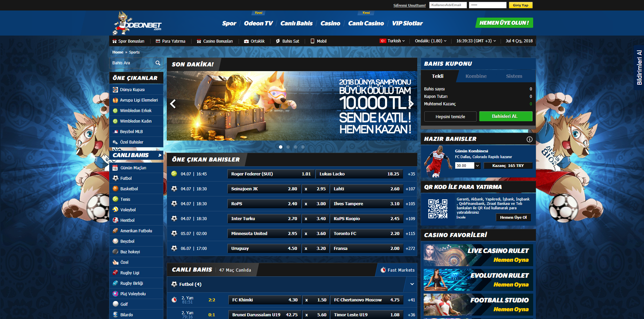This screenshot has height=319, width=644.
Task: Open the Günün Maçları calendar icon
Action: click(115, 168)
